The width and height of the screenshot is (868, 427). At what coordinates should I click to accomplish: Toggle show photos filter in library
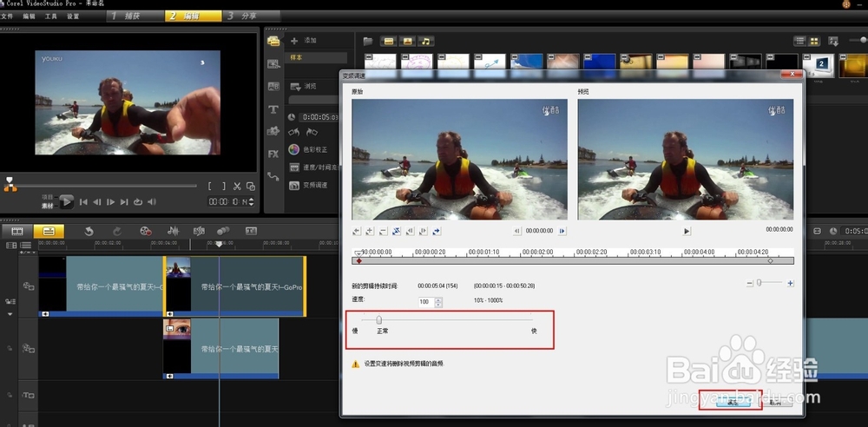pos(407,41)
